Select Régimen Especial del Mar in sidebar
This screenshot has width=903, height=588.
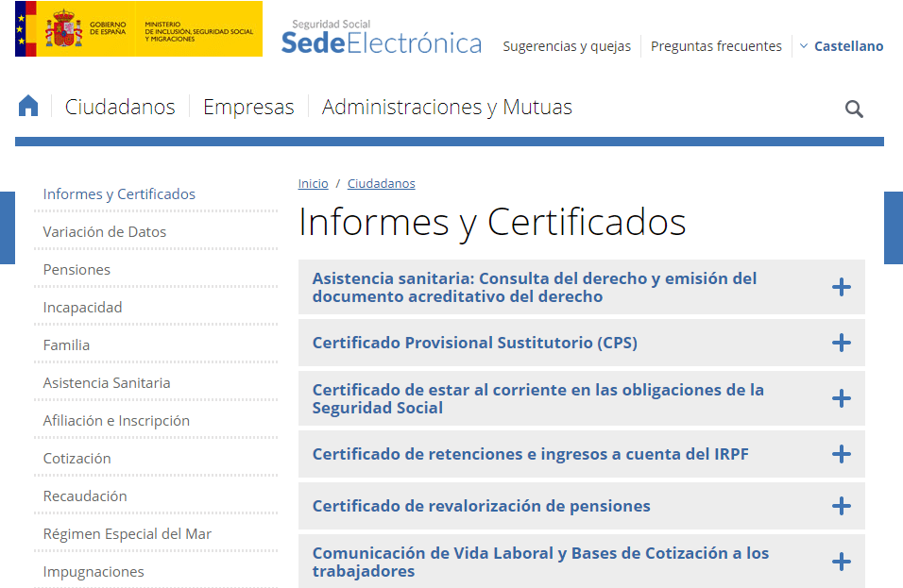tap(128, 534)
